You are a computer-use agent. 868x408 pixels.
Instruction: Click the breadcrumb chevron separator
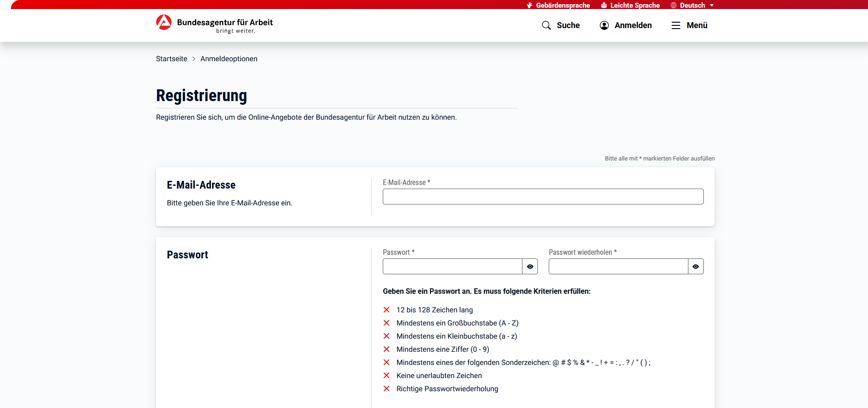click(194, 59)
